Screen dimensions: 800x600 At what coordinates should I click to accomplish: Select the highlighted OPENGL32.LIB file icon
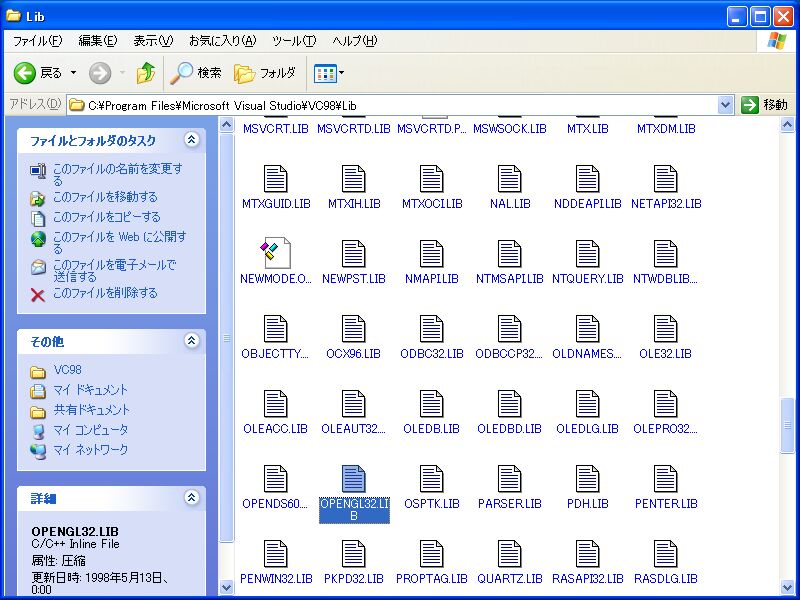coord(354,479)
